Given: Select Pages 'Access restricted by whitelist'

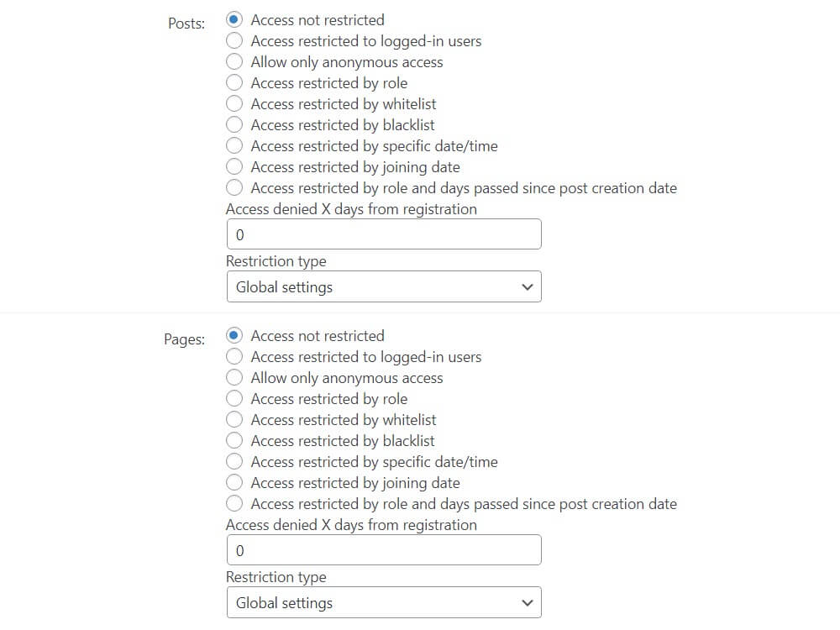Looking at the screenshot, I should [x=235, y=419].
